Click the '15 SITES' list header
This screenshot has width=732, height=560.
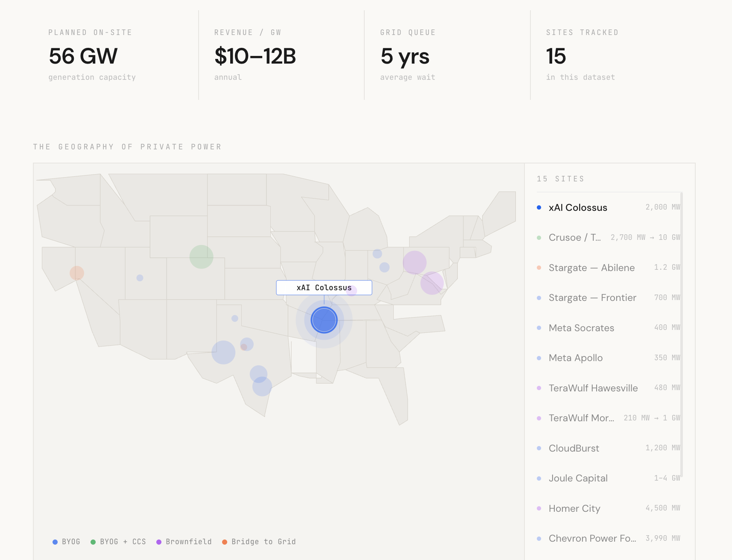[x=560, y=179]
